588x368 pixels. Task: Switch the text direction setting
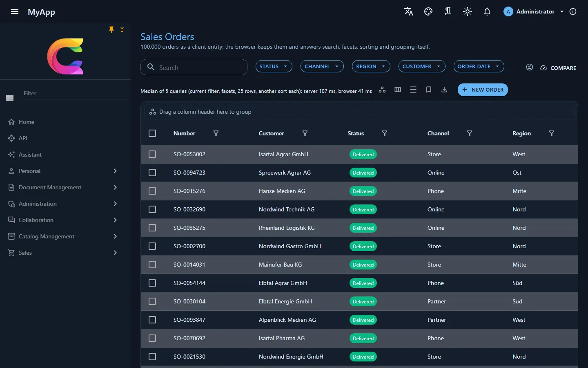(x=448, y=11)
